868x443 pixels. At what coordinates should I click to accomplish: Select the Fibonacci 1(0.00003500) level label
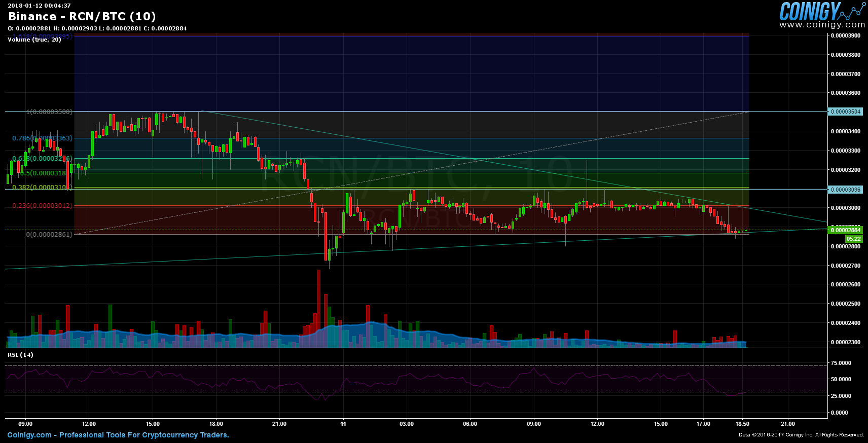(49, 112)
